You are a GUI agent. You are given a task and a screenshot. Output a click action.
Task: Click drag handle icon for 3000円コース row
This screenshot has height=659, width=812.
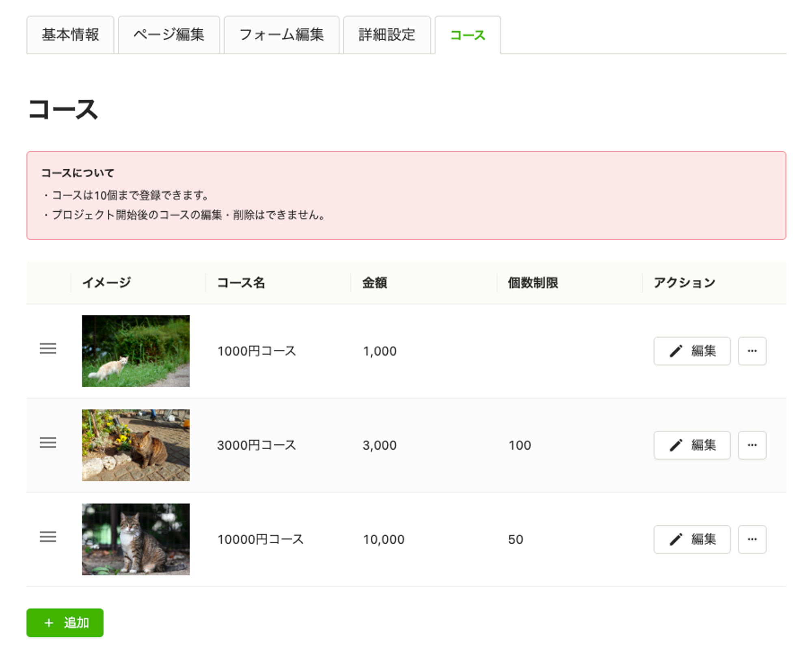48,443
